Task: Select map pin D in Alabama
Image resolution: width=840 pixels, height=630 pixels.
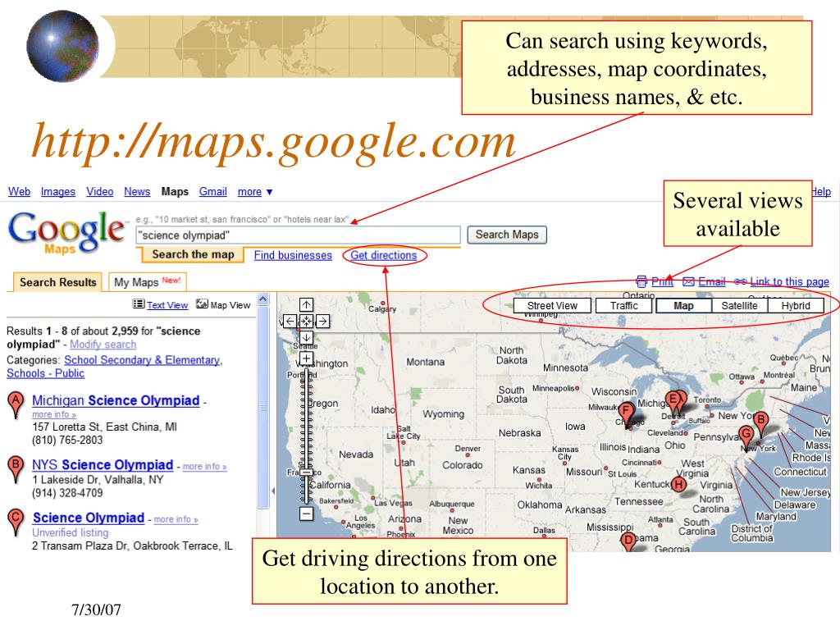Action: (x=629, y=541)
